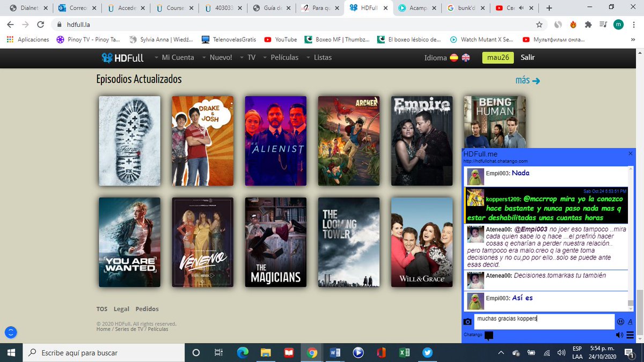Open File Explorer from the taskbar

click(x=266, y=352)
